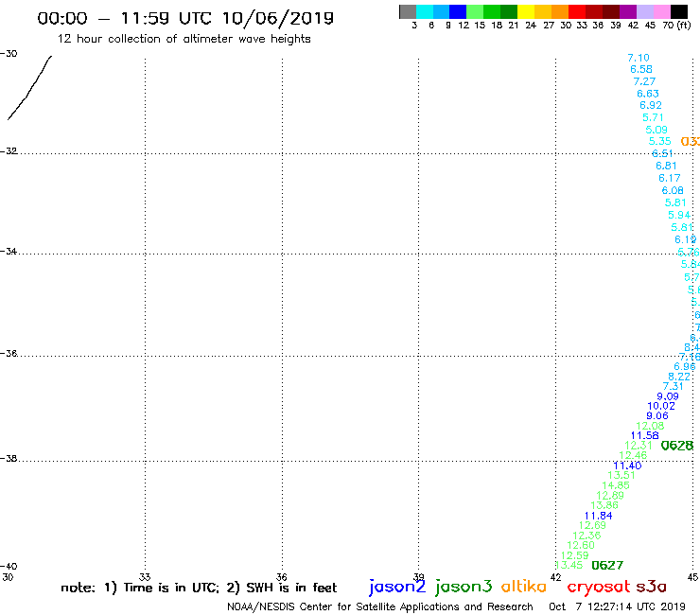Click the wave height value 6.17
This screenshot has height=615, width=700.
[x=669, y=178]
